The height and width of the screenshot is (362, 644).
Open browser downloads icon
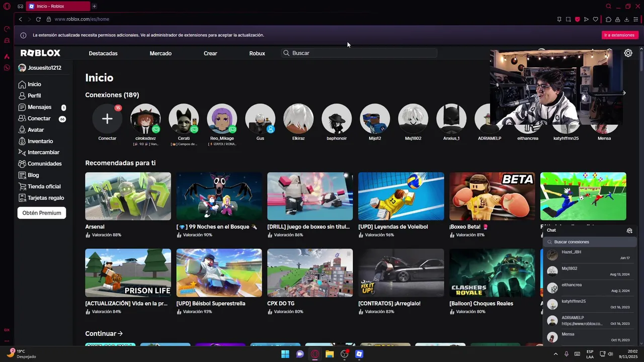[626, 19]
